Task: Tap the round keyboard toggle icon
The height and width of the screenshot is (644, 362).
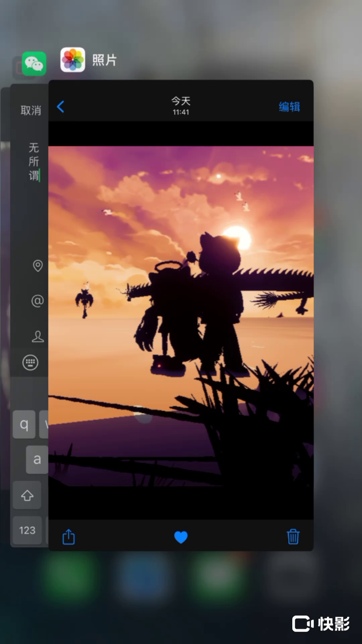Action: tap(30, 363)
